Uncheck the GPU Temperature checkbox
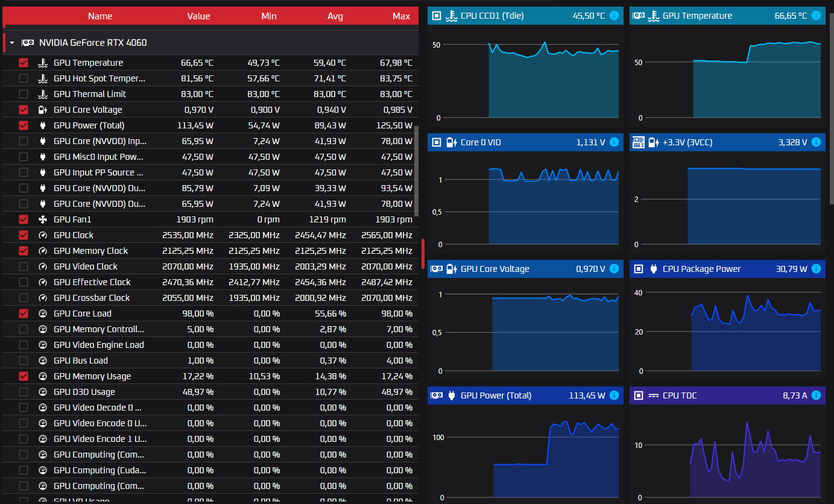The image size is (834, 504). pyautogui.click(x=24, y=63)
